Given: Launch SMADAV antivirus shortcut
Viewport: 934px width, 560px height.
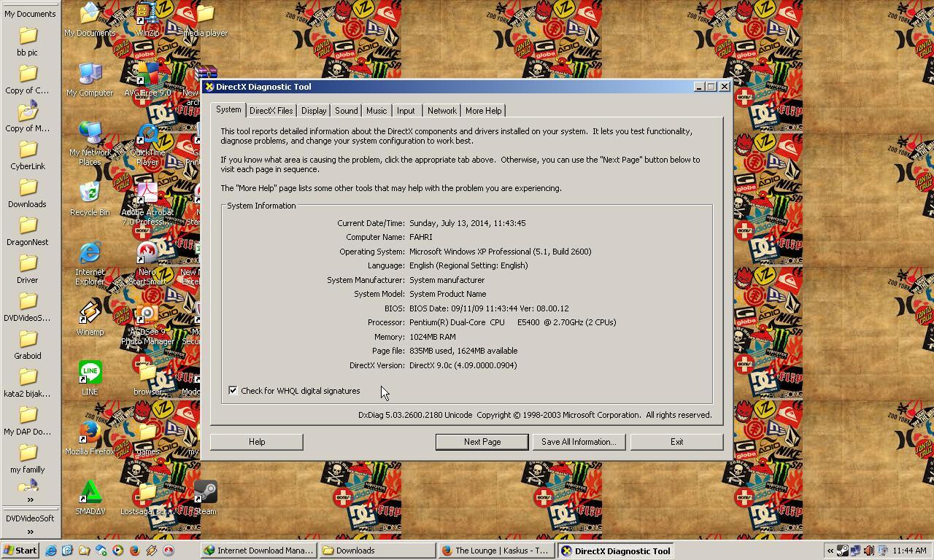Looking at the screenshot, I should (90, 497).
